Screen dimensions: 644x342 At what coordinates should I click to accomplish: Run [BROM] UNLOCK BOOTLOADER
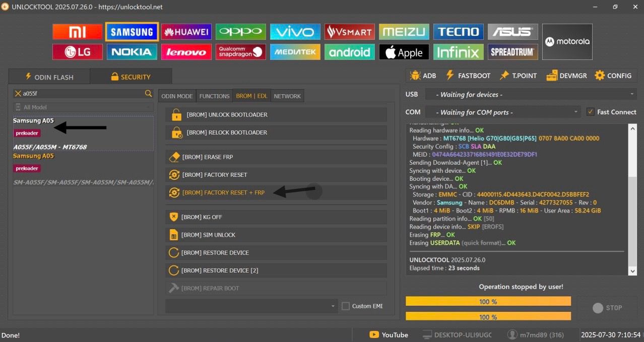(x=276, y=115)
